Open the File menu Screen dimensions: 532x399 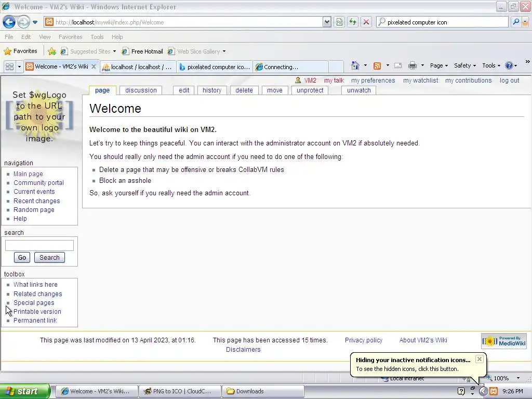9,37
